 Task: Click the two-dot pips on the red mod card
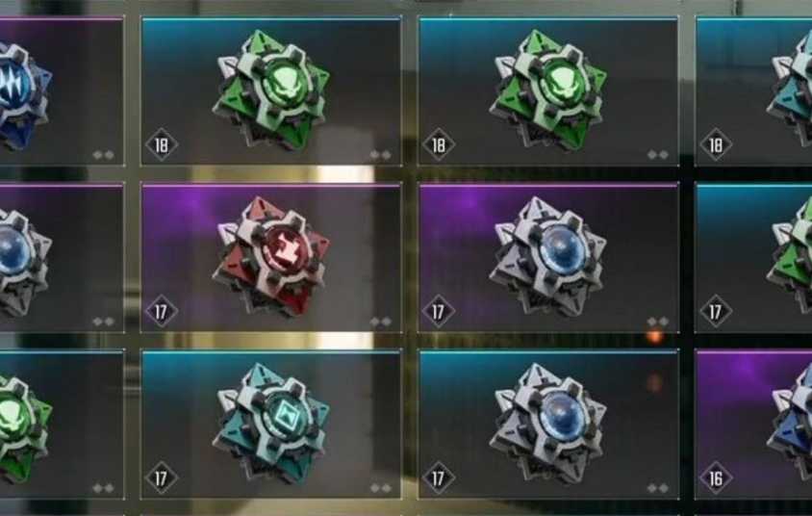(381, 322)
